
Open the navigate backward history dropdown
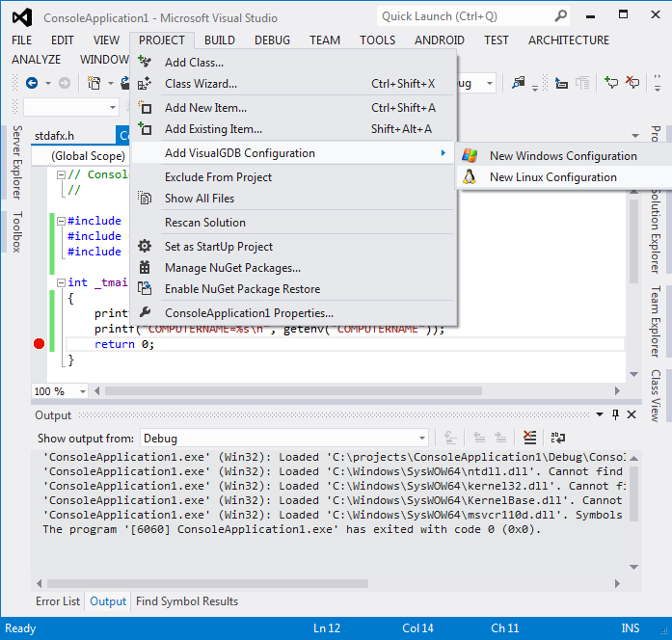point(48,83)
